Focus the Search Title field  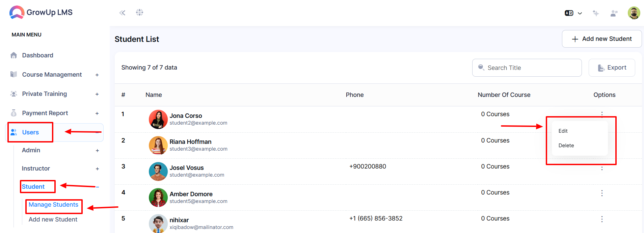[x=527, y=68]
